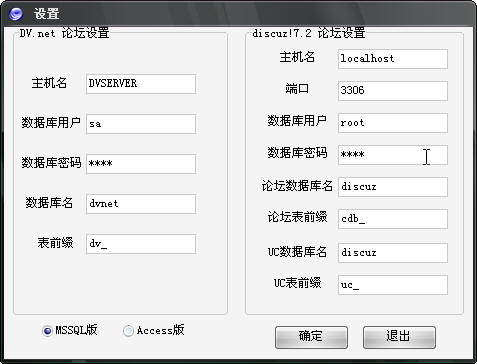This screenshot has height=364, width=477.
Task: Focus the 数据库名 field containing dvnet
Action: [141, 204]
